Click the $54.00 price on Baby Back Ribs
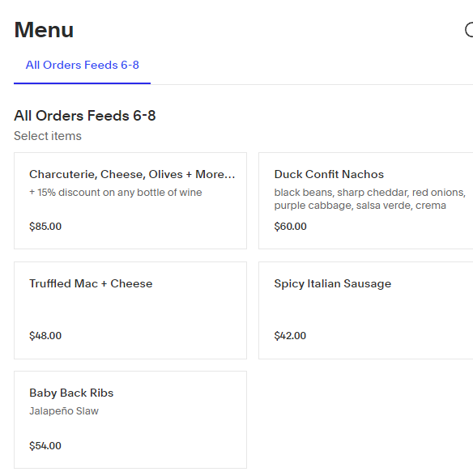This screenshot has width=473, height=476. (45, 445)
